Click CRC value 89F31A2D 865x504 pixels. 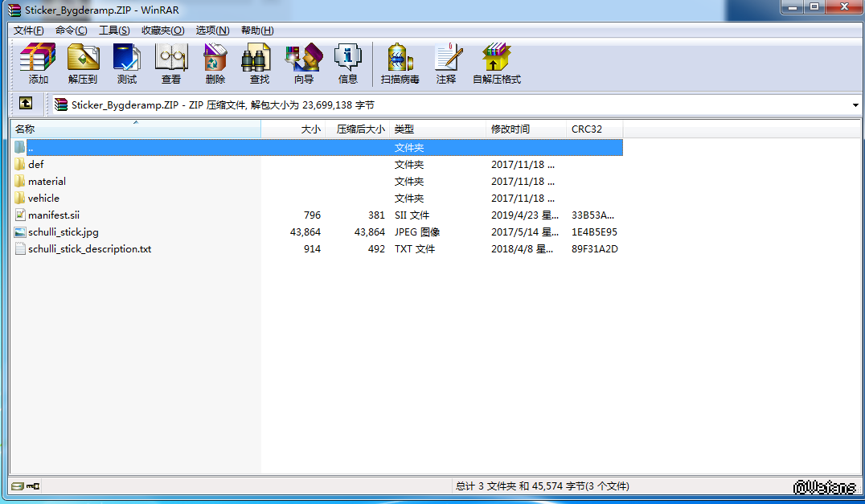[595, 248]
